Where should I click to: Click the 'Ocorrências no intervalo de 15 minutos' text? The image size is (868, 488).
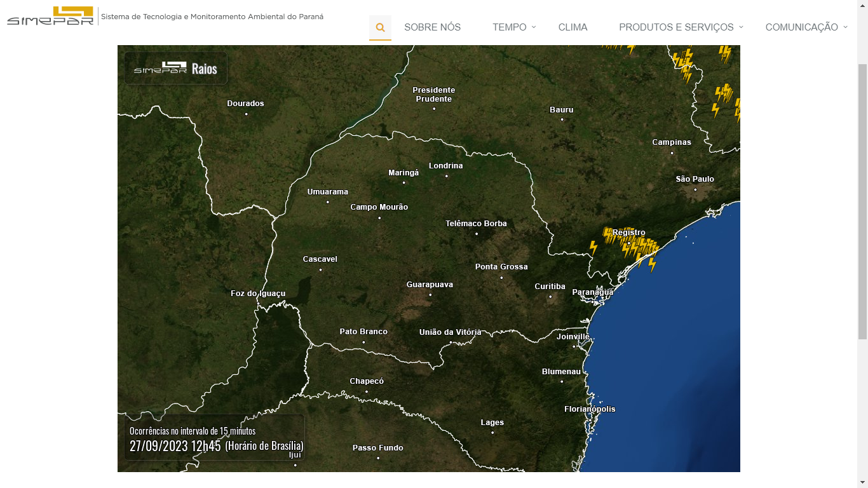(193, 431)
